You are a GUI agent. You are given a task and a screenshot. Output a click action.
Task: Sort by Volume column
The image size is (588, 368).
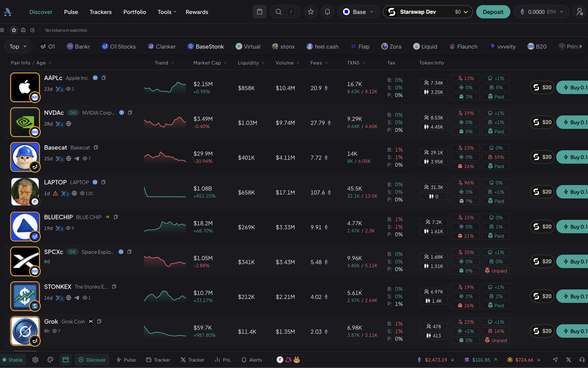[x=288, y=63]
